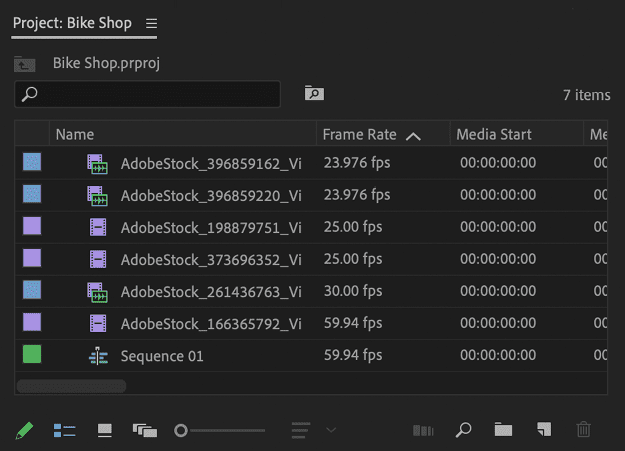Click video-only icon of AdobeStock_373696352_Vi
Image resolution: width=625 pixels, height=451 pixels.
pyautogui.click(x=98, y=259)
